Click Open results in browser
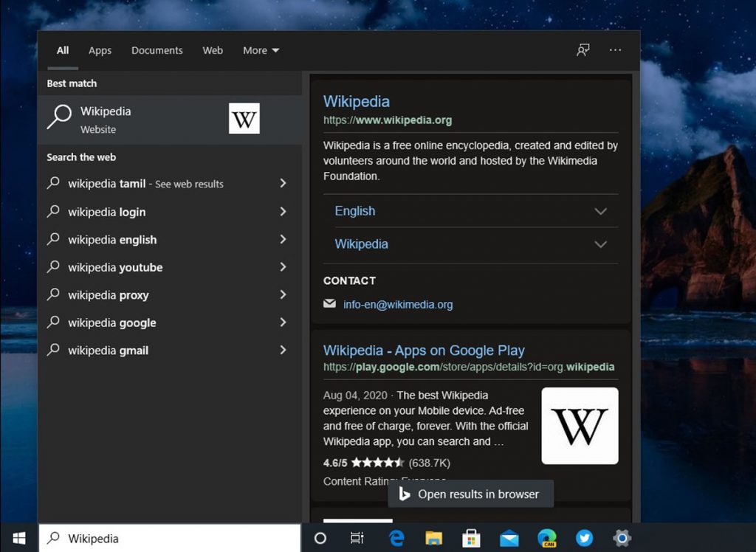This screenshot has height=552, width=756. coord(470,494)
